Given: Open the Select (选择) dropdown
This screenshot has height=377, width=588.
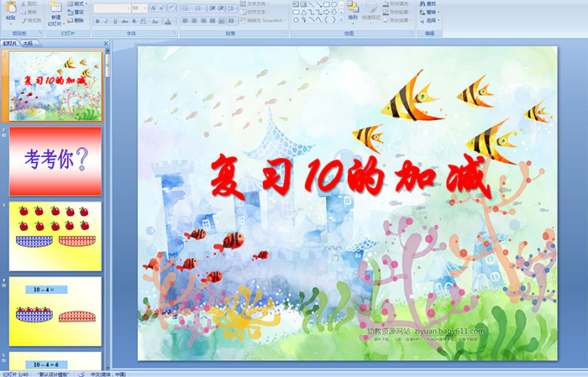Looking at the screenshot, I should [430, 20].
